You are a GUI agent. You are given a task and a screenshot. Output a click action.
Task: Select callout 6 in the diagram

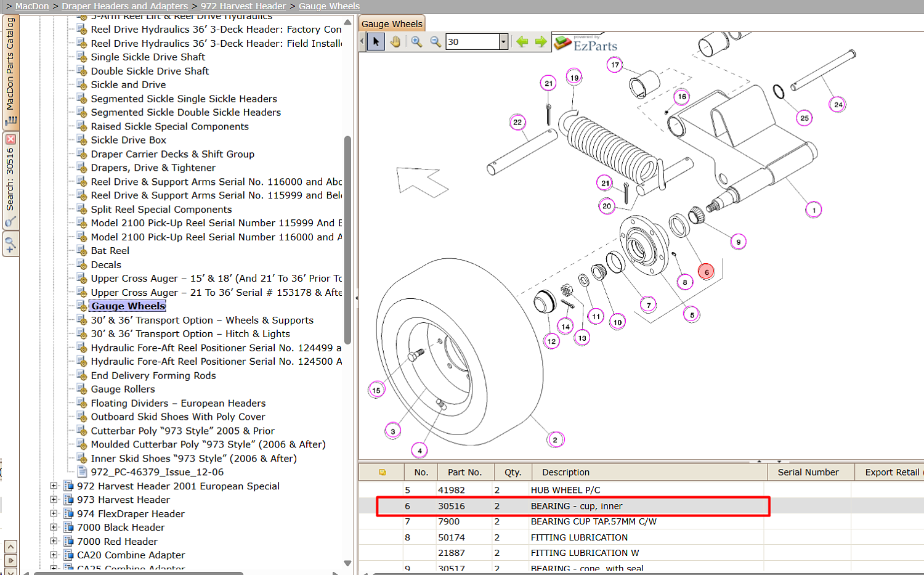click(707, 272)
